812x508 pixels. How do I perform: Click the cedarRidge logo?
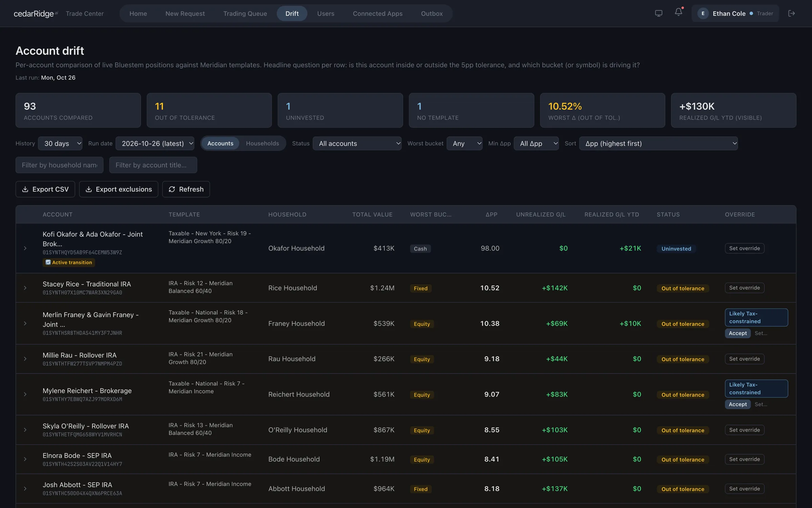coord(35,14)
